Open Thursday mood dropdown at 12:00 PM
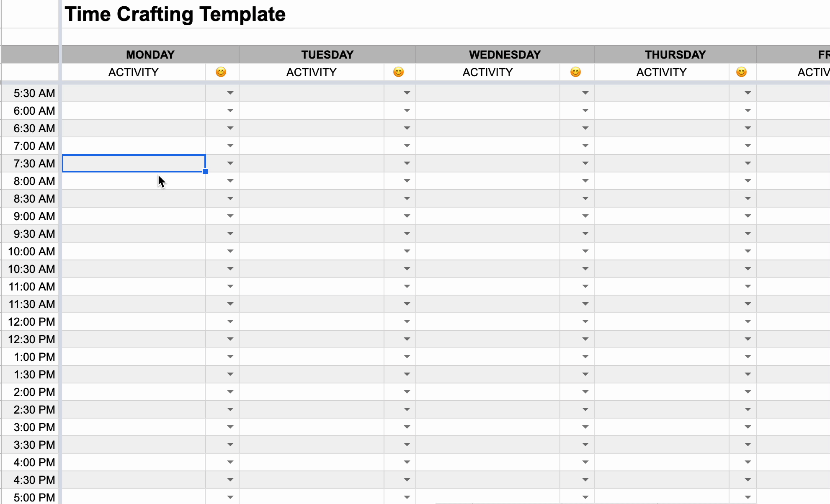The width and height of the screenshot is (830, 504). point(748,321)
